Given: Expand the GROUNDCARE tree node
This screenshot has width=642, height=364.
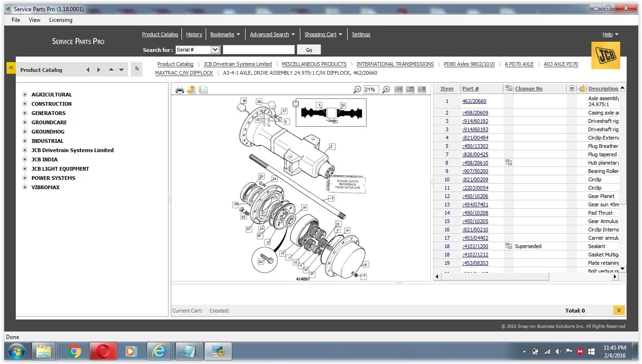Looking at the screenshot, I should pyautogui.click(x=25, y=122).
